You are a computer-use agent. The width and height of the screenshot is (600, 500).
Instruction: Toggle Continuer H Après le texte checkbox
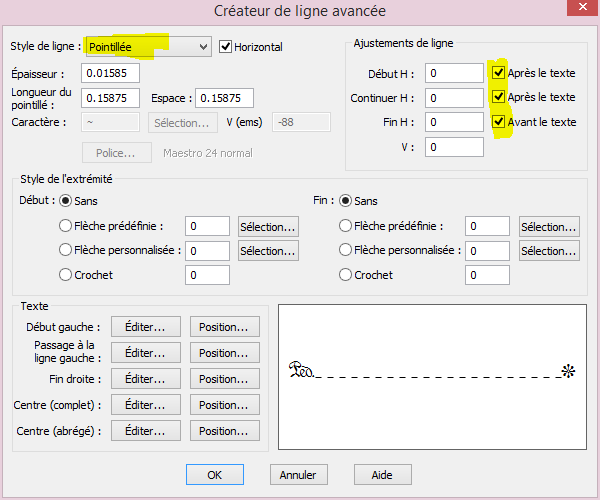[498, 97]
